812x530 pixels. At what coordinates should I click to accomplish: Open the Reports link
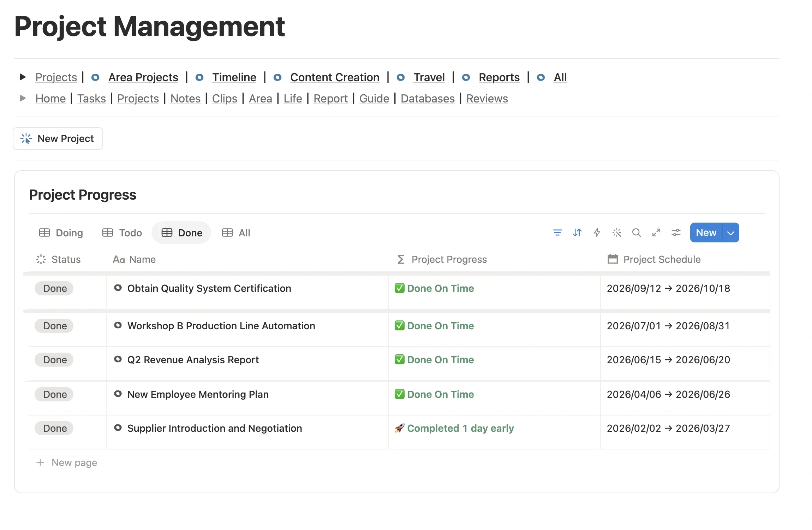499,77
